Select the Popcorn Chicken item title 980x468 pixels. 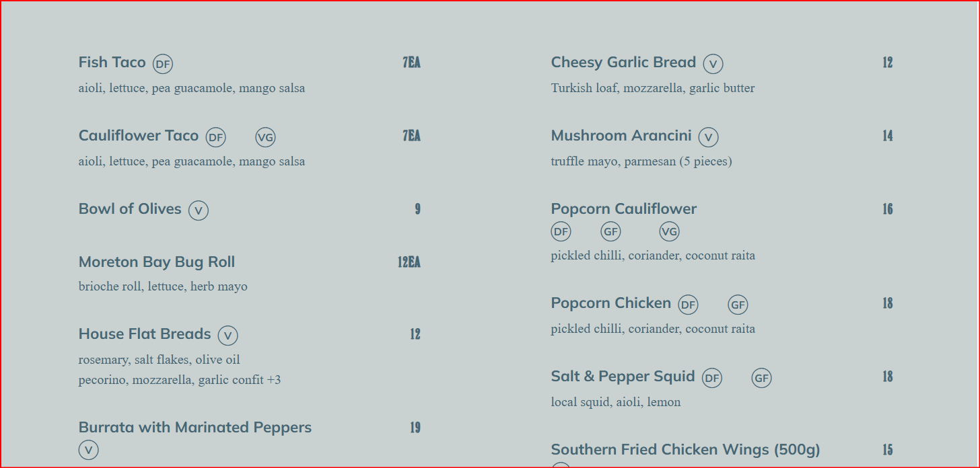610,303
